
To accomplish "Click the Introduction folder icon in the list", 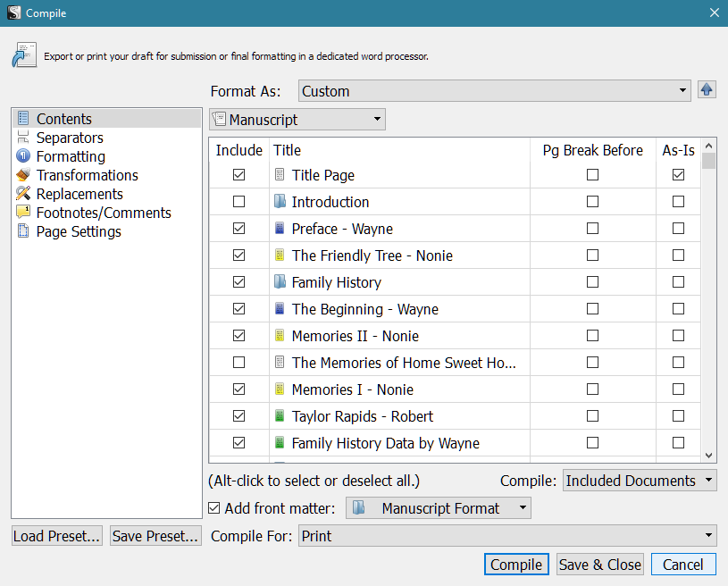I will point(280,202).
